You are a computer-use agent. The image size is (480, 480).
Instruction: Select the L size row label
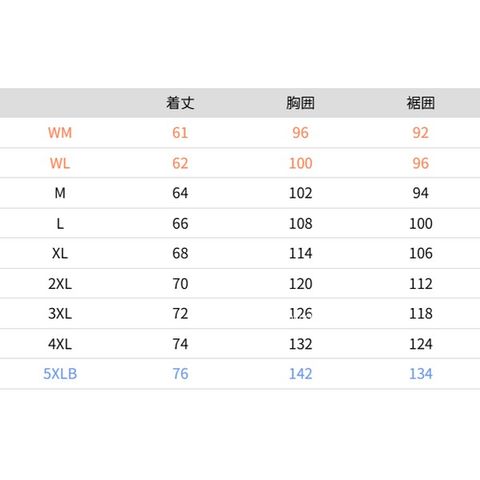click(60, 223)
